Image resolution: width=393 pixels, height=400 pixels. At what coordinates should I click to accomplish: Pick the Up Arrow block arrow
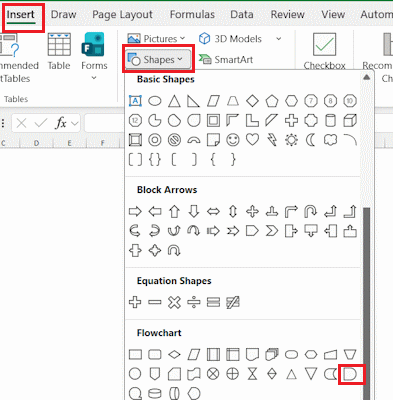[174, 211]
